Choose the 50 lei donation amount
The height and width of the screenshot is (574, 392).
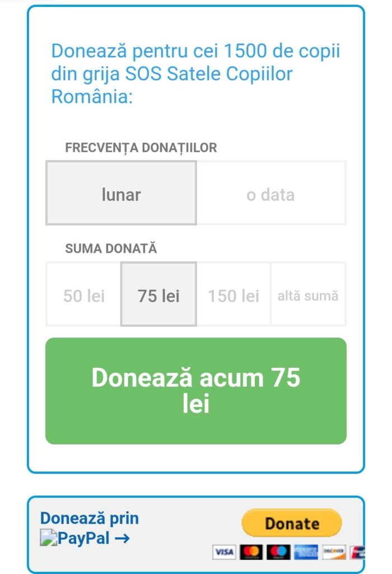[x=83, y=295]
